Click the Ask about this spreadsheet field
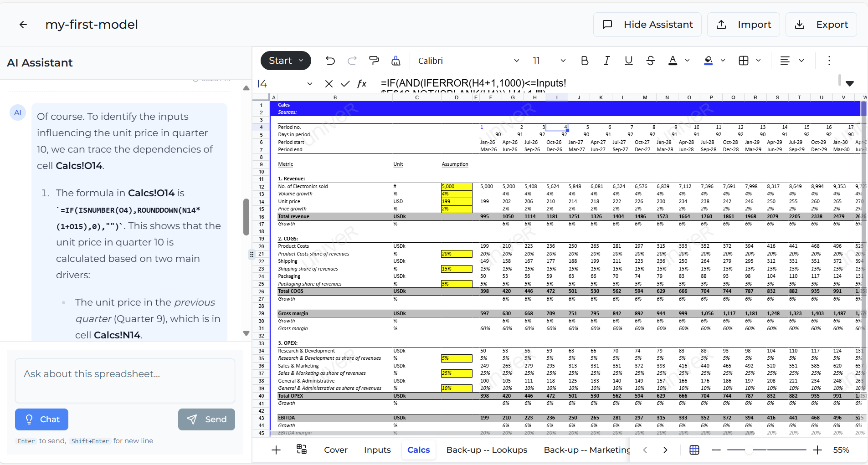 point(125,380)
